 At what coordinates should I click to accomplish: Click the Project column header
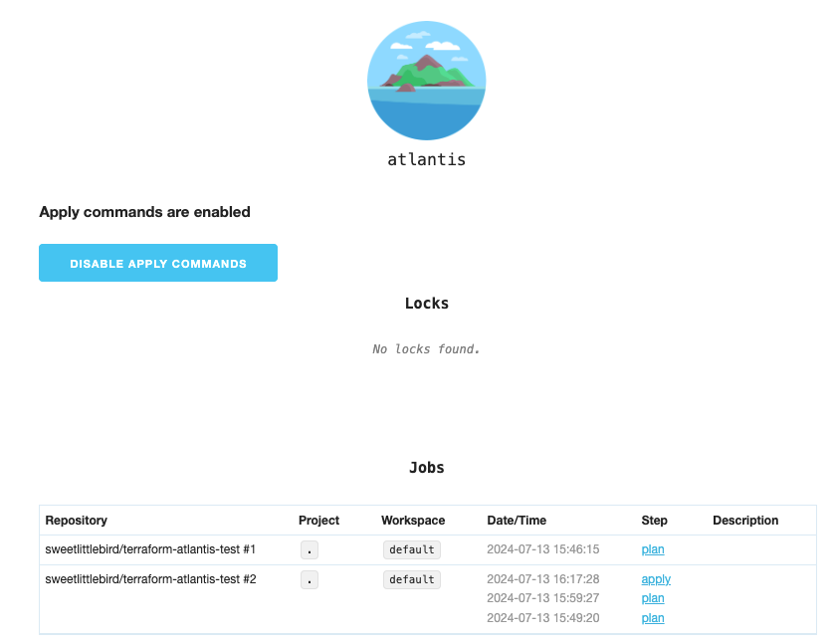[318, 521]
